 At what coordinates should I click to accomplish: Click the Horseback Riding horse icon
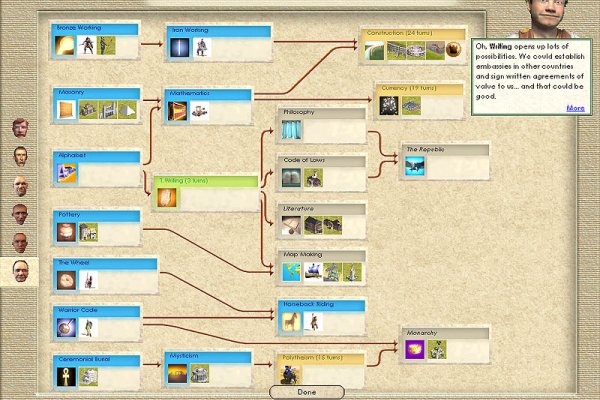click(290, 322)
